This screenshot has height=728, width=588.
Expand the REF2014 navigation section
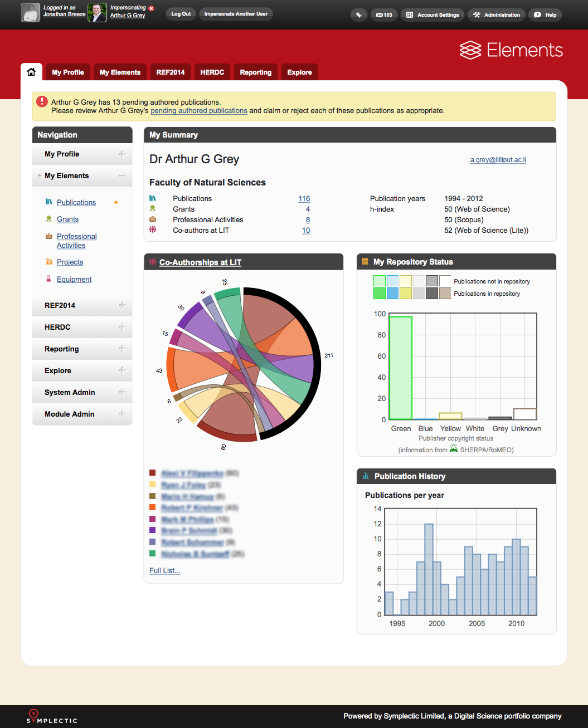pyautogui.click(x=122, y=305)
